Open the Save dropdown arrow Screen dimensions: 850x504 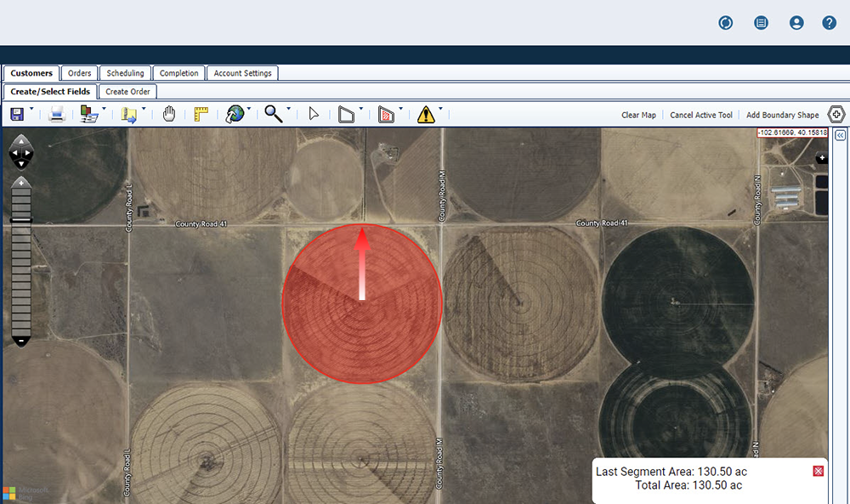pos(31,109)
